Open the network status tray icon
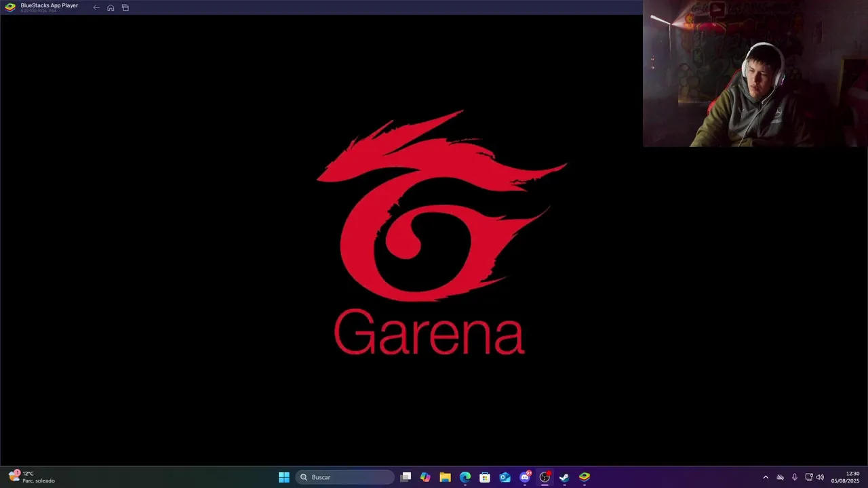This screenshot has width=868, height=488. 808,477
